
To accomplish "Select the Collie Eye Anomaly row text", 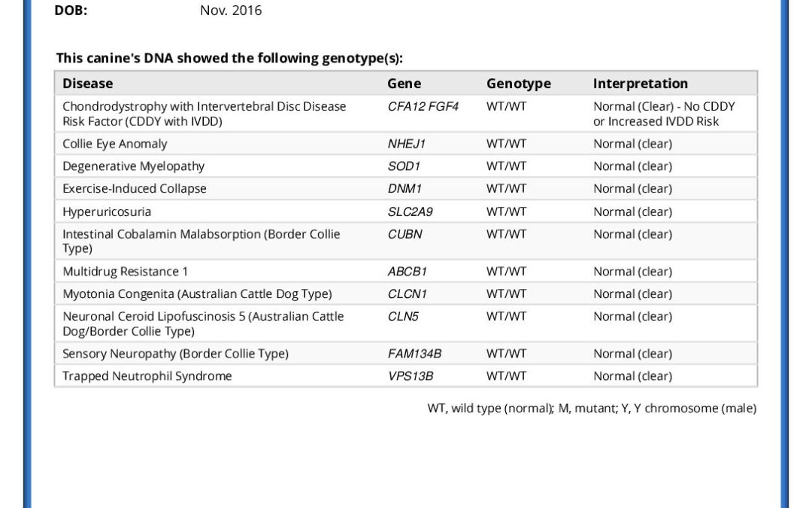I will click(x=114, y=144).
